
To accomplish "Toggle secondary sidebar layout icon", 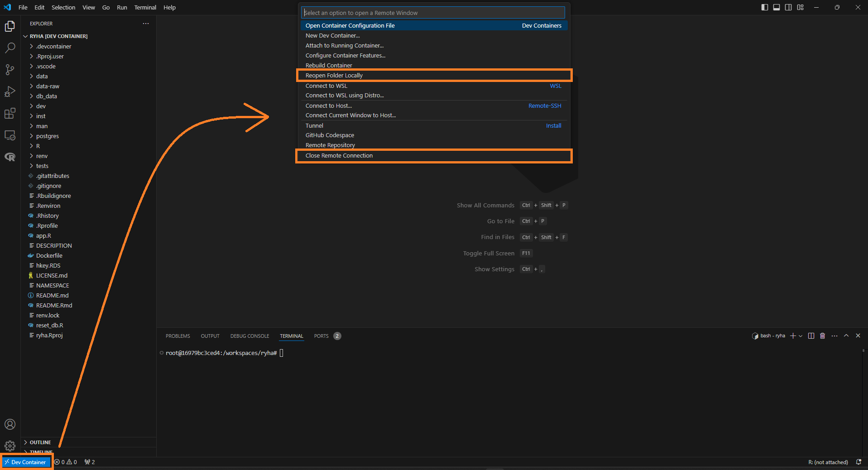I will coord(788,7).
